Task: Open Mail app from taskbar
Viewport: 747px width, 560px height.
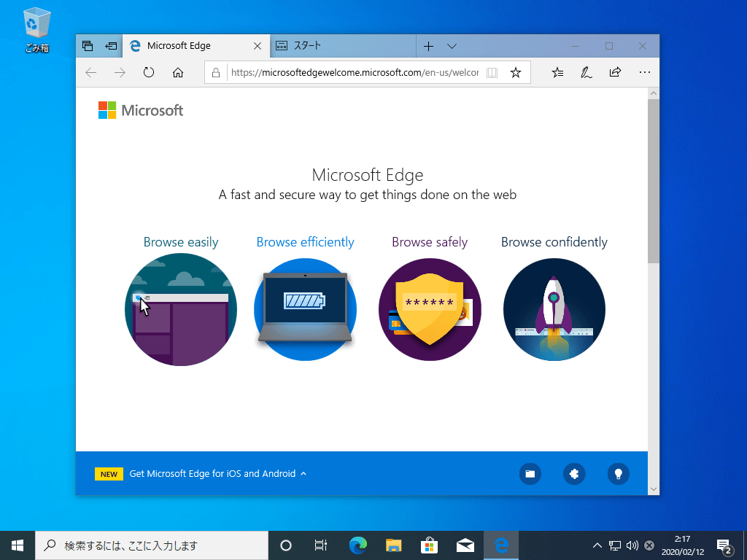Action: tap(465, 545)
